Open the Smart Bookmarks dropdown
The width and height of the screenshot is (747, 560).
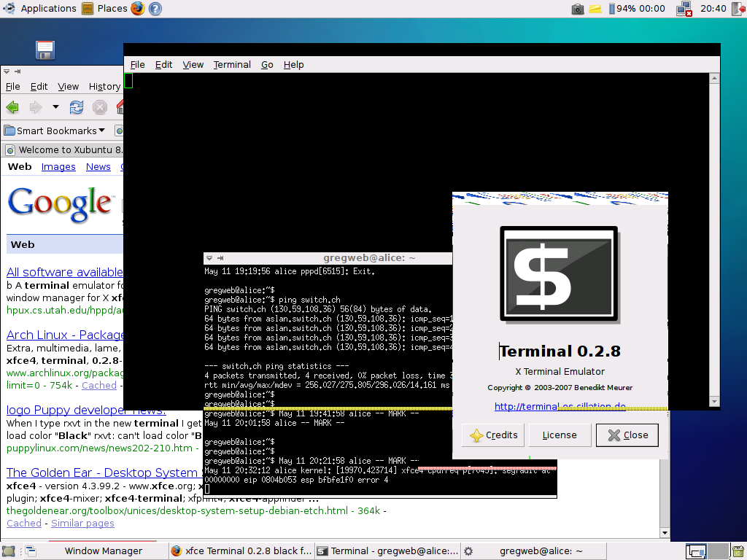(55, 131)
